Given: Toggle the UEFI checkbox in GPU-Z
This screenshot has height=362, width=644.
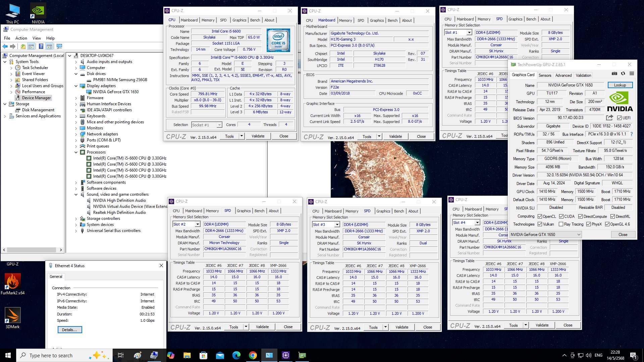Looking at the screenshot, I should (619, 118).
